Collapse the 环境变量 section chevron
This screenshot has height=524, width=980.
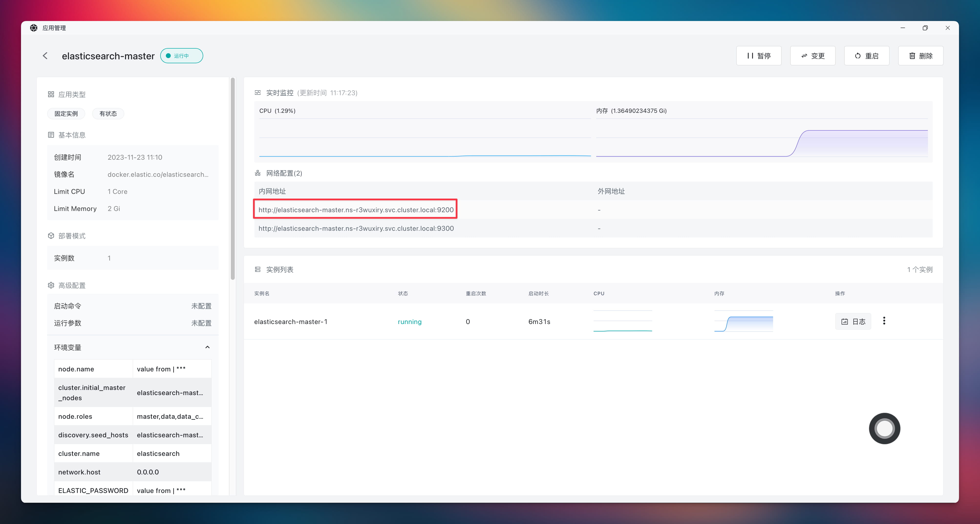(207, 347)
